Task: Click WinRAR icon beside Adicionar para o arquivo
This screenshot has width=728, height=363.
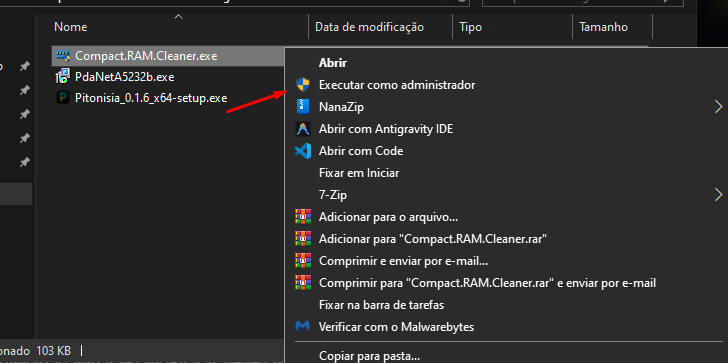Action: click(303, 217)
